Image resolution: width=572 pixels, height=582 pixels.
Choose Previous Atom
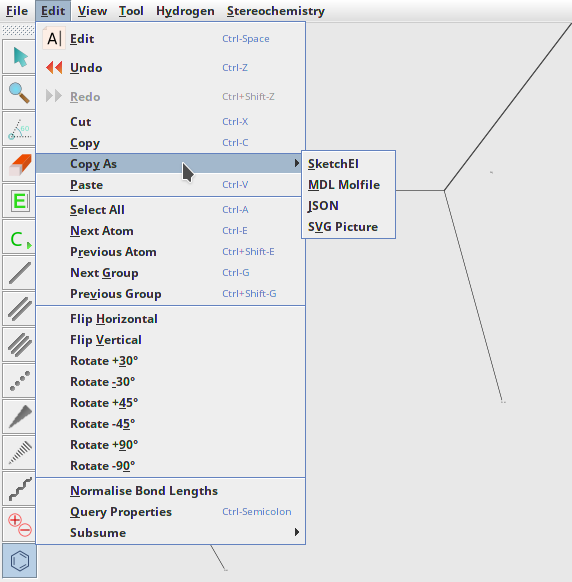tap(171, 252)
